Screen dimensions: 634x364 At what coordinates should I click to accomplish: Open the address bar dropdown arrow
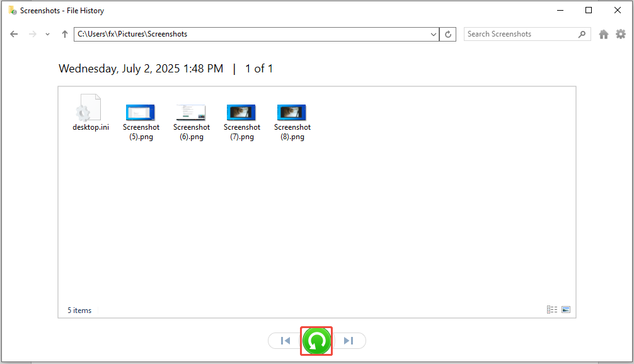pos(432,34)
